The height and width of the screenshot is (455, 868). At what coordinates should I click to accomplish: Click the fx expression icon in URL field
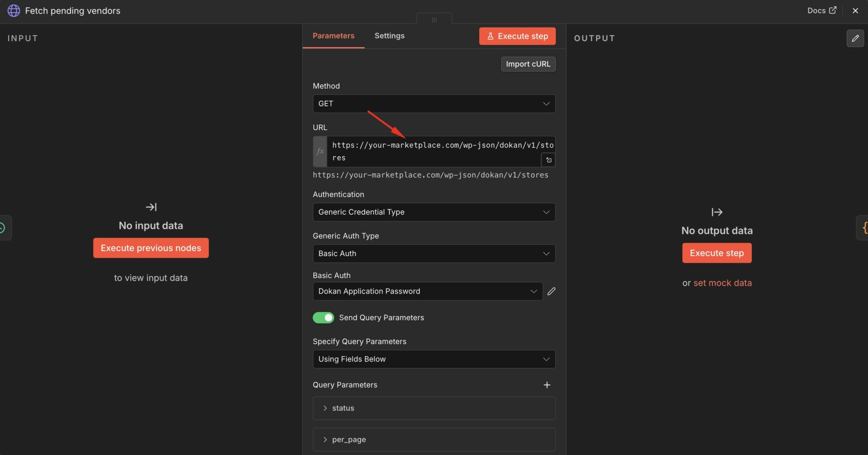pos(320,152)
